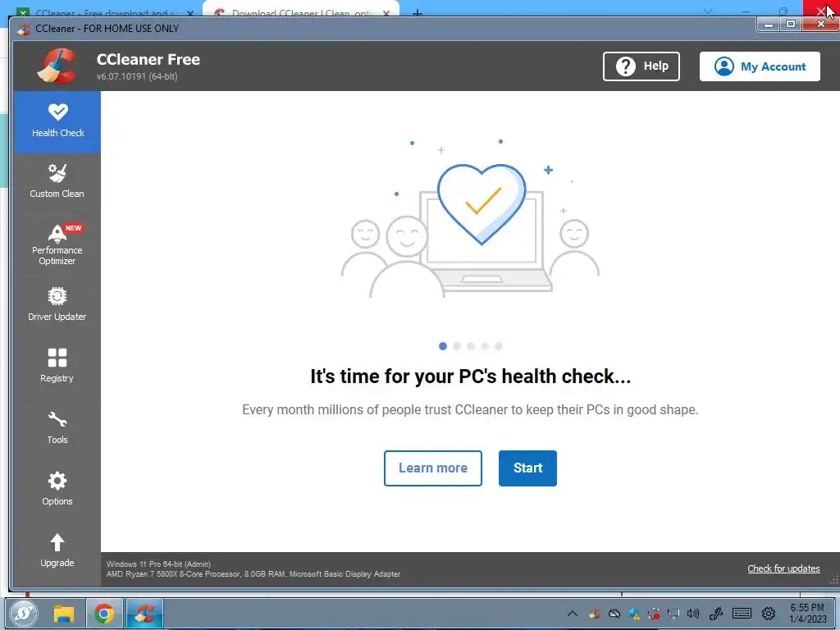Click Windows 11 Pro 64-bit (Admin) text
The height and width of the screenshot is (630, 840).
pyautogui.click(x=158, y=564)
